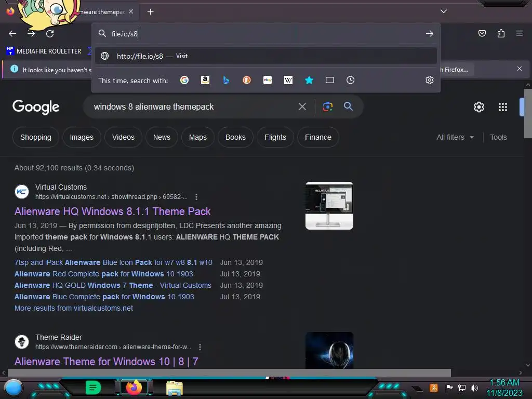Open the Start orb on the taskbar
Viewport: 532px width, 399px height.
pos(13,388)
